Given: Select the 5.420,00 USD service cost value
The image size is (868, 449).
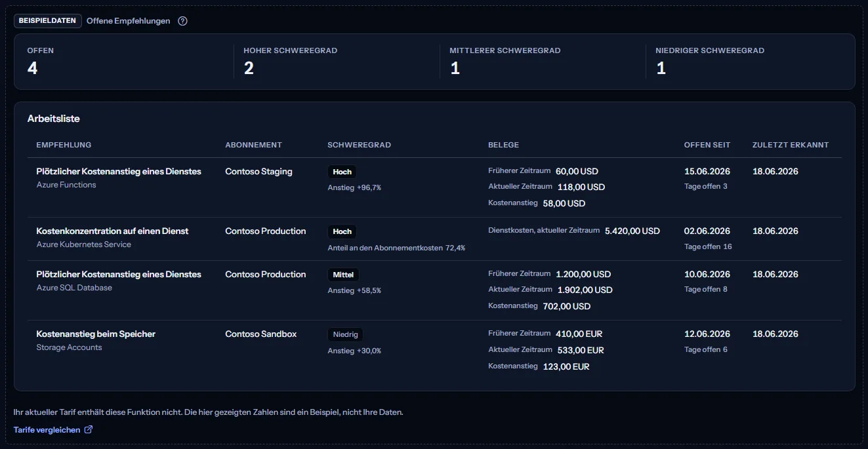Looking at the screenshot, I should coord(632,231).
